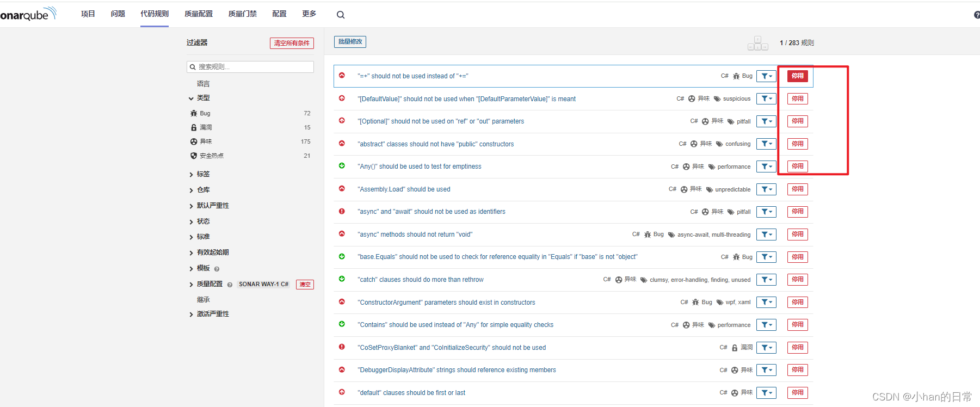The height and width of the screenshot is (407, 980).
Task: Click the unpredictable tag in Assembly.Load row
Action: coord(732,190)
